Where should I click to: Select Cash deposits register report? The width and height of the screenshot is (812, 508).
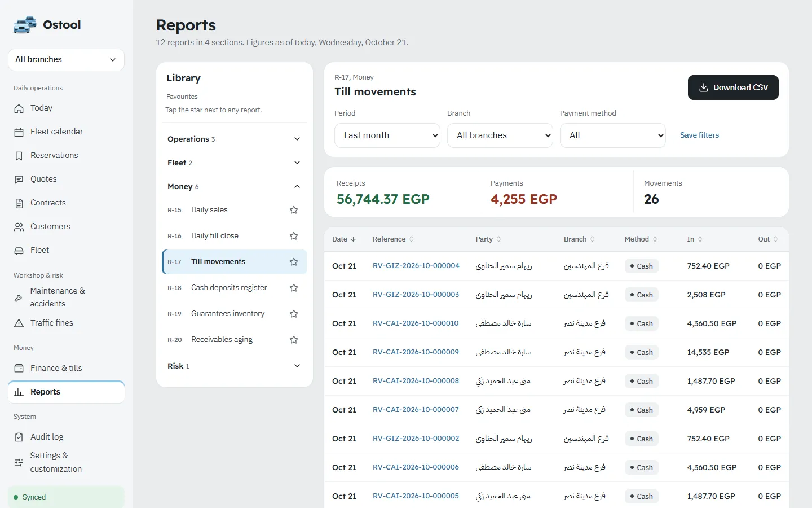coord(229,288)
